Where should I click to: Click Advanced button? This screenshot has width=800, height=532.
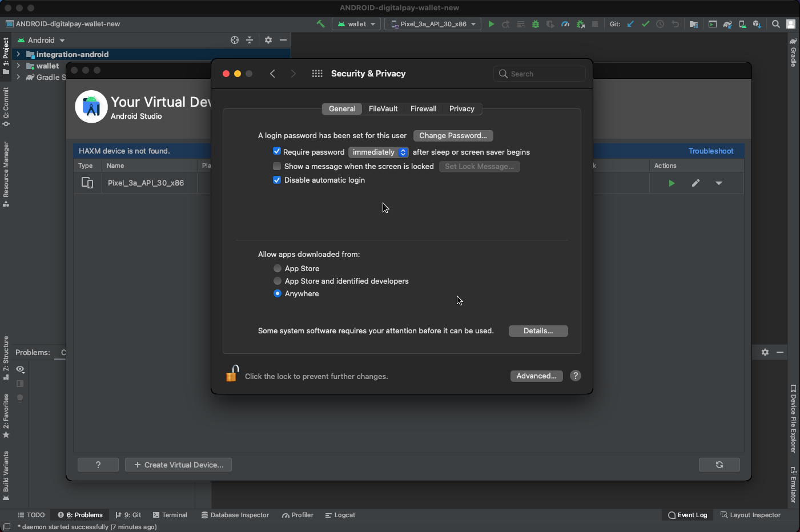point(536,376)
